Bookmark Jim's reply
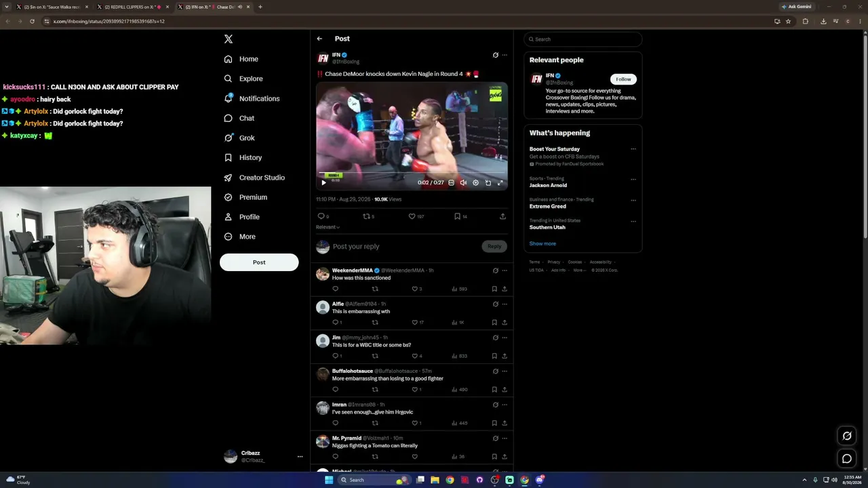Viewport: 868px width, 488px height. (x=494, y=356)
